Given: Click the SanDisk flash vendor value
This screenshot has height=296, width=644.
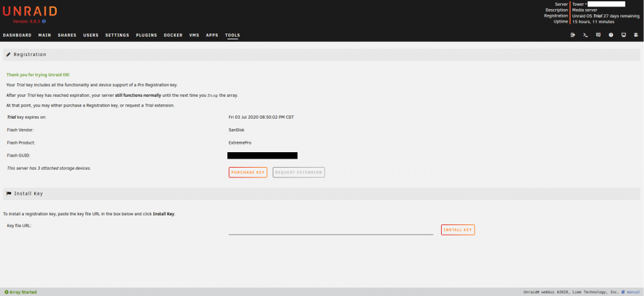Looking at the screenshot, I should [x=236, y=130].
